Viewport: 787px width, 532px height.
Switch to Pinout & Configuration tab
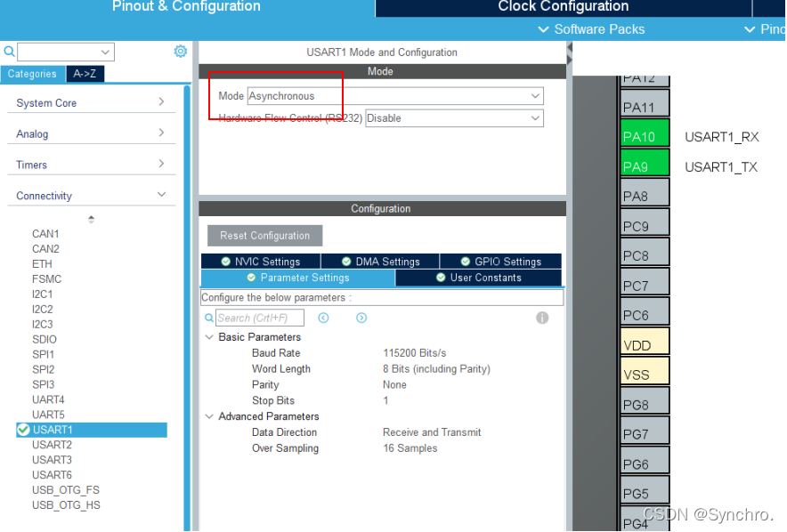coord(186,7)
